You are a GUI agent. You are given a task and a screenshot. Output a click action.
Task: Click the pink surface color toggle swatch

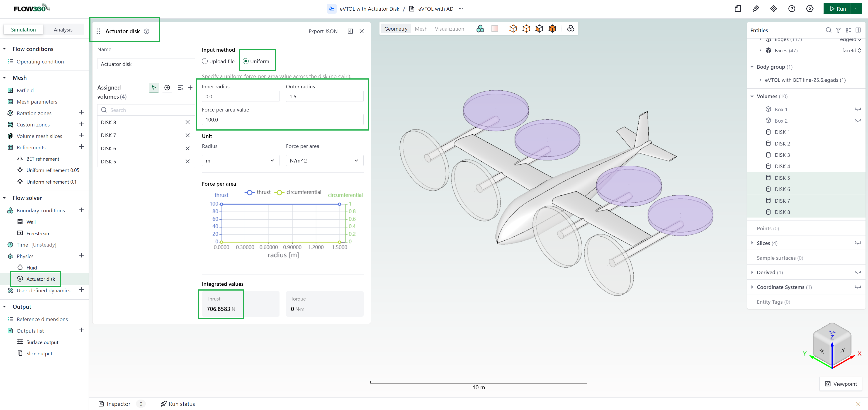(x=495, y=29)
